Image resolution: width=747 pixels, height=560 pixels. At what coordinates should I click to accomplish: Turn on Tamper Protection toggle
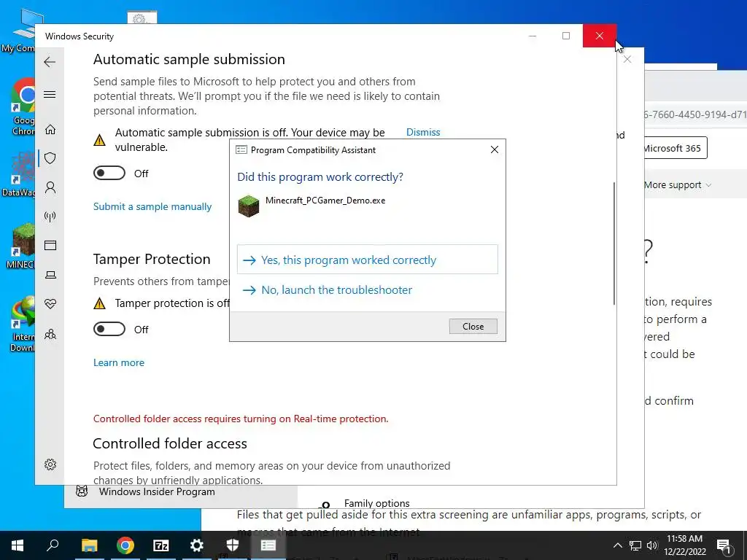point(109,329)
